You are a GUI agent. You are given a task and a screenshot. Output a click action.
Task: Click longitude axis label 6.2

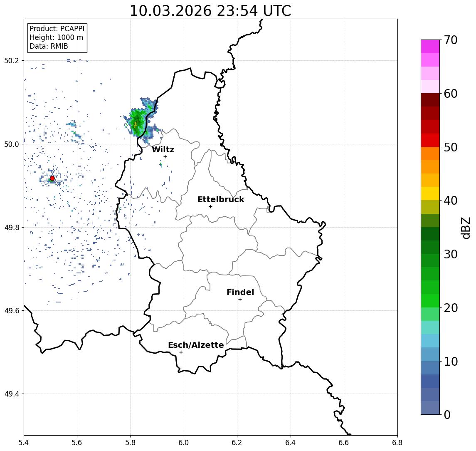click(237, 443)
